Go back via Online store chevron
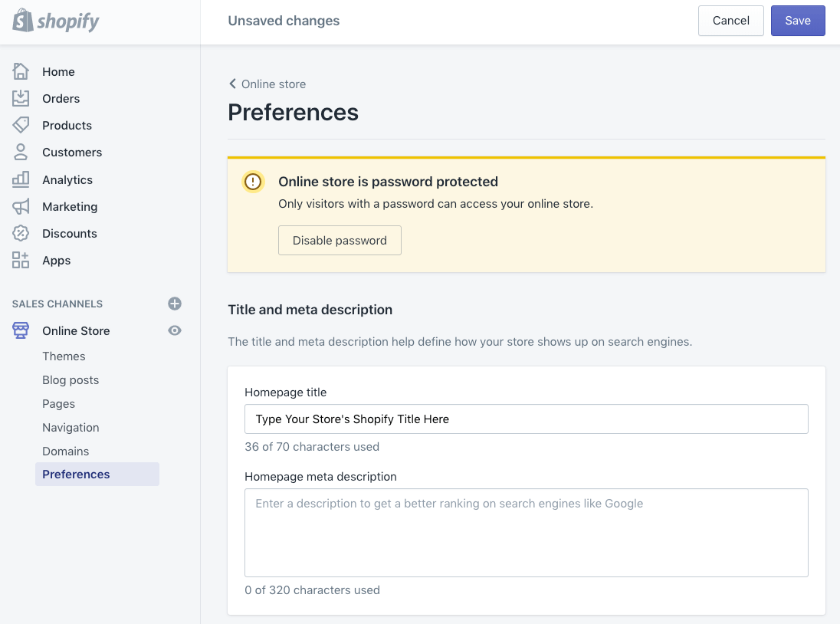The image size is (840, 624). (232, 84)
